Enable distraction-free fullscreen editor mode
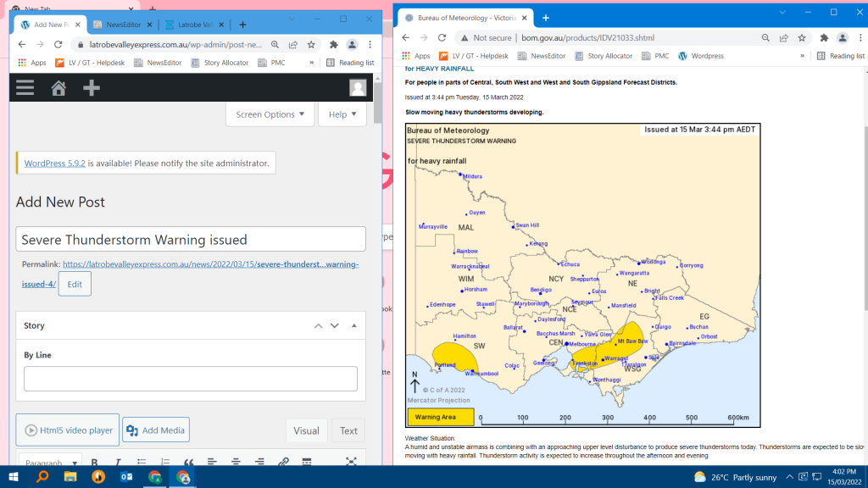Viewport: 868px width, 488px height. pos(351,462)
